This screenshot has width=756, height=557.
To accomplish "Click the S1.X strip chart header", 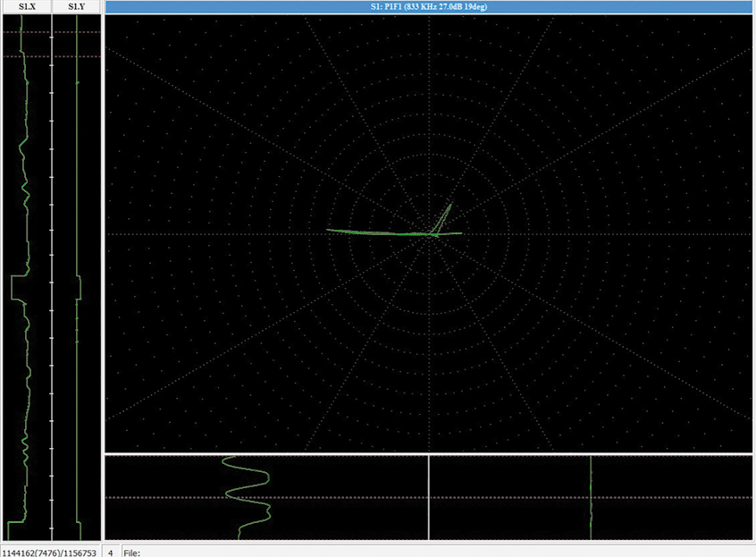I will click(x=27, y=7).
